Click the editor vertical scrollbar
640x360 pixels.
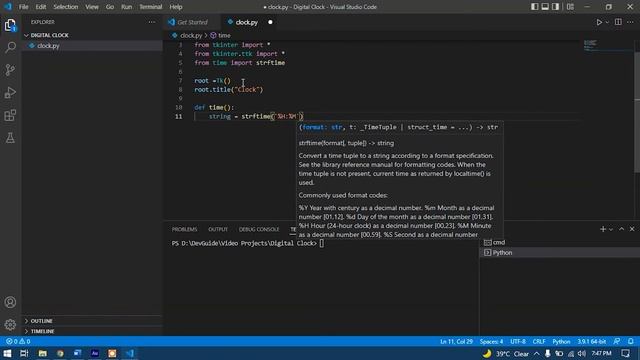[x=637, y=106]
